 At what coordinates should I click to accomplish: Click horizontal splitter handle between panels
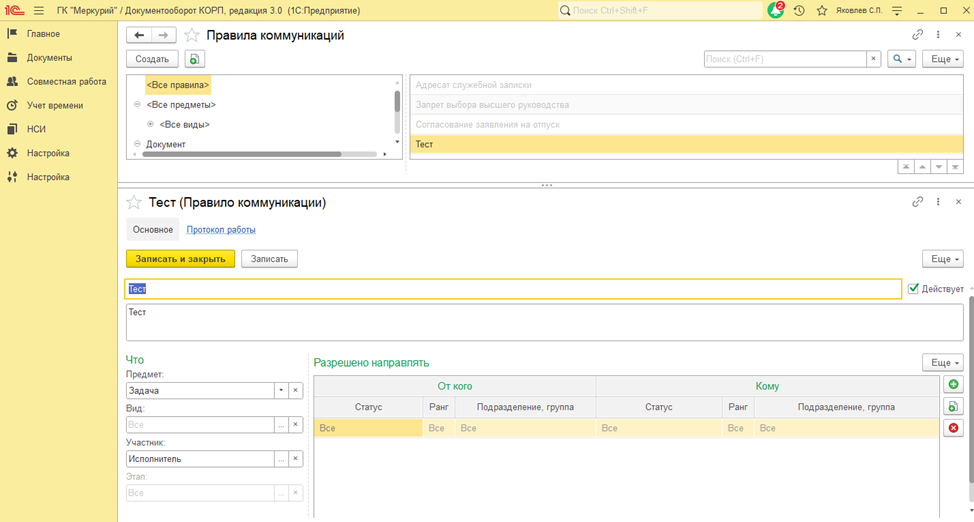(547, 185)
